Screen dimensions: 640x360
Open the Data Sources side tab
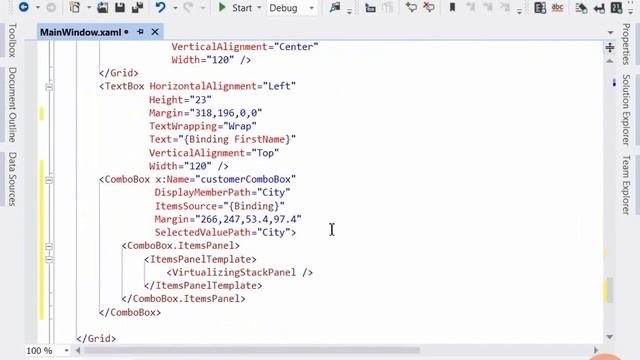pos(12,179)
